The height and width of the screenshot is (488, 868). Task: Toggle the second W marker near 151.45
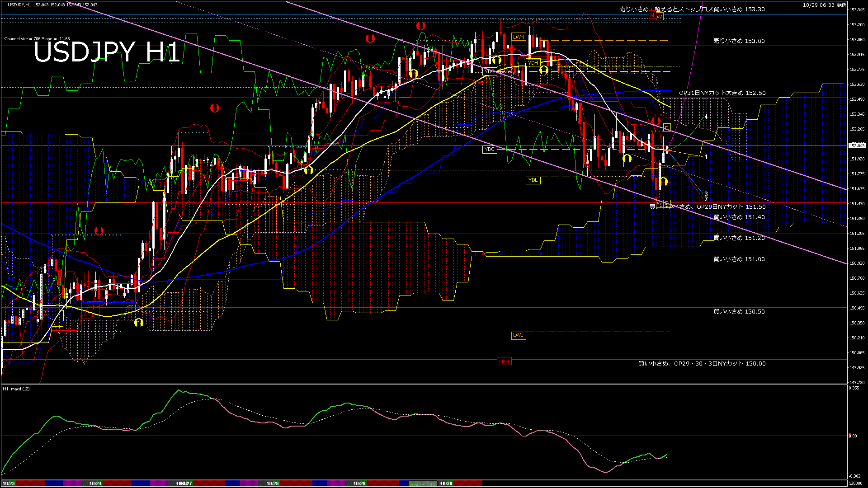[x=659, y=202]
